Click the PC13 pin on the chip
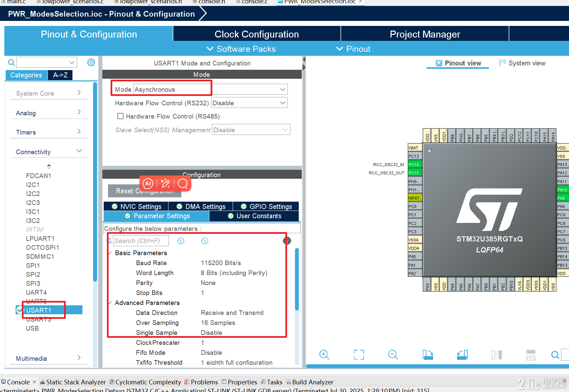This screenshot has height=392, width=569. coord(415,156)
